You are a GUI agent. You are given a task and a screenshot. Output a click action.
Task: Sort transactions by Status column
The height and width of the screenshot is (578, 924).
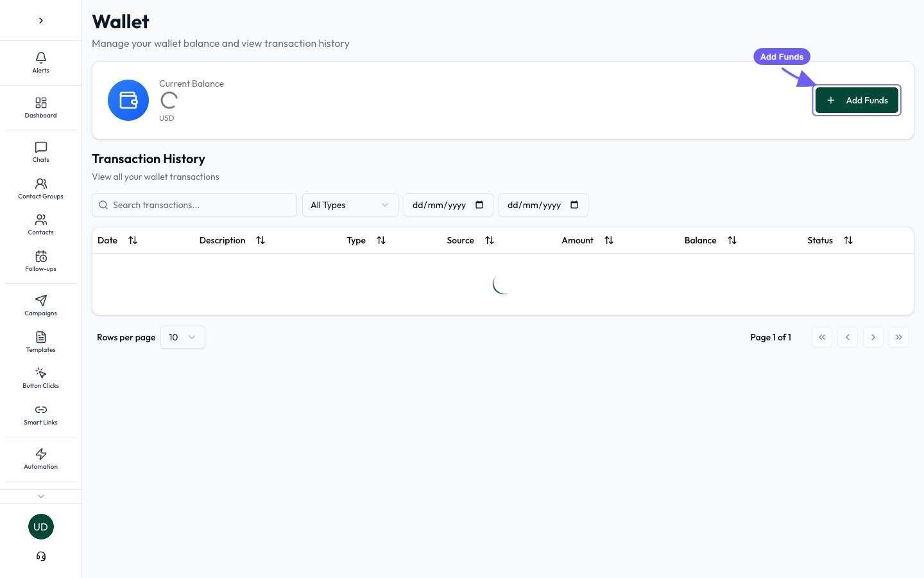click(830, 240)
